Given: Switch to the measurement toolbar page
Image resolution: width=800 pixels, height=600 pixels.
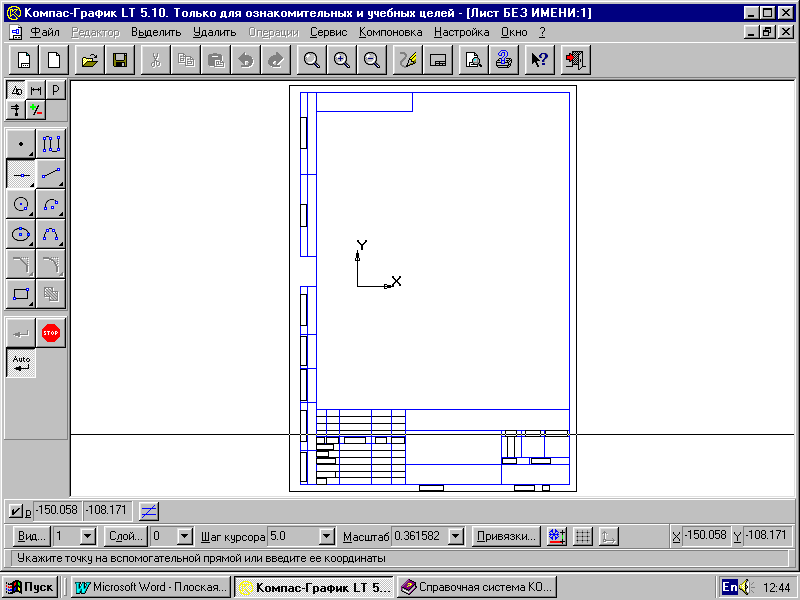Looking at the screenshot, I should point(36,110).
